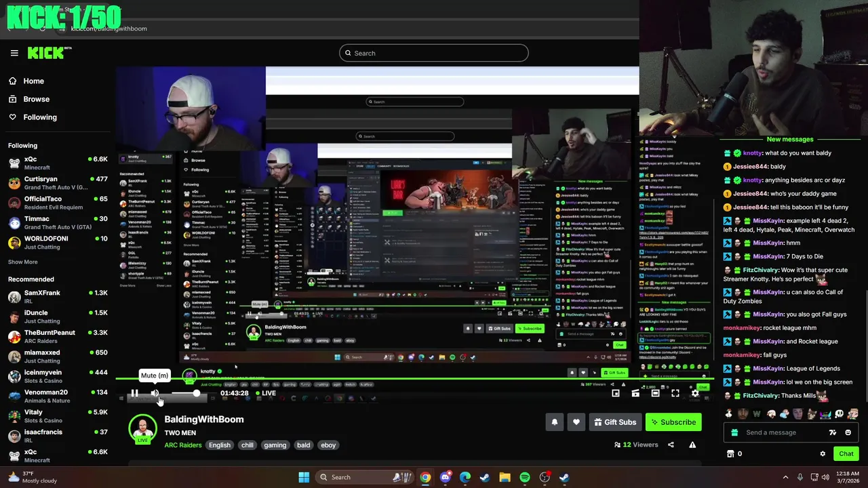Open player settings gear
868x488 pixels.
coord(695,393)
